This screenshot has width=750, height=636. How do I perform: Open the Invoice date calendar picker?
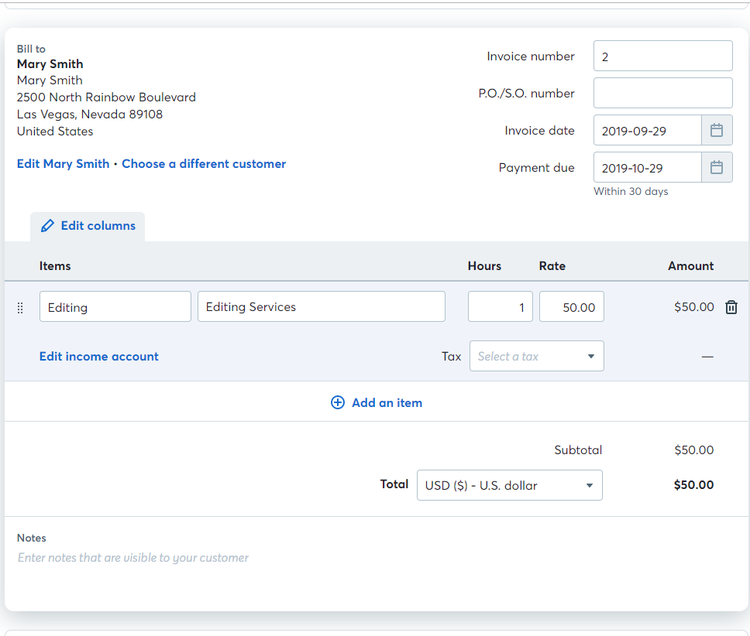(717, 130)
